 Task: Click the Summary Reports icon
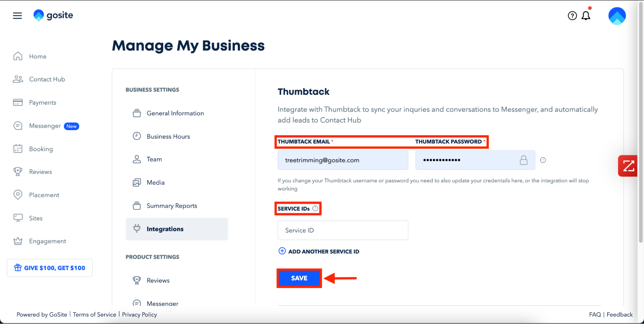pyautogui.click(x=137, y=205)
